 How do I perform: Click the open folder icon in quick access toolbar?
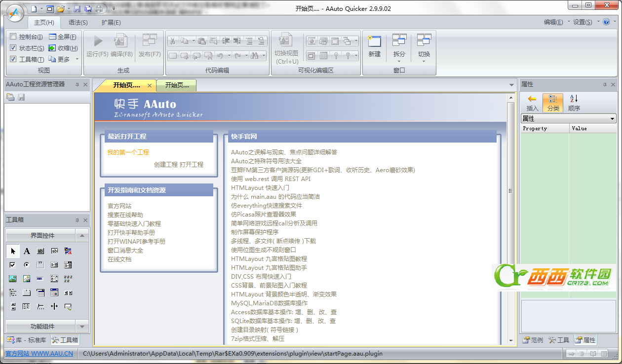[60, 9]
